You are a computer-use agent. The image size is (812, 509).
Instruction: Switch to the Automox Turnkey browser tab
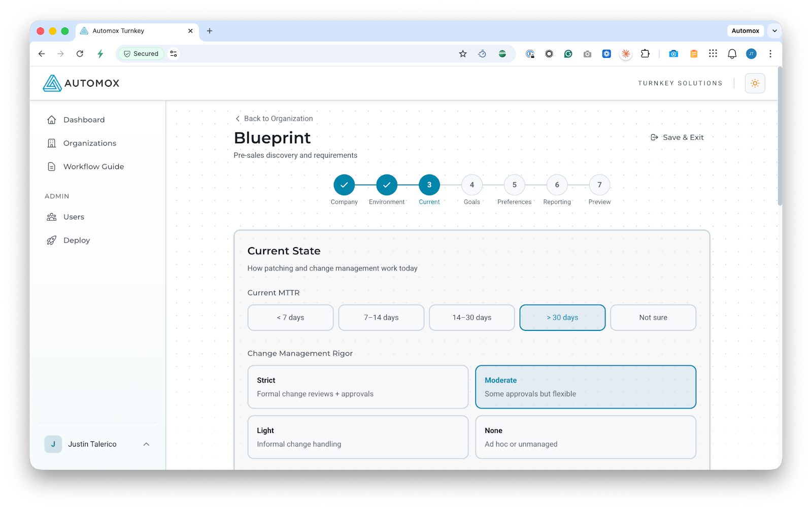coord(137,31)
